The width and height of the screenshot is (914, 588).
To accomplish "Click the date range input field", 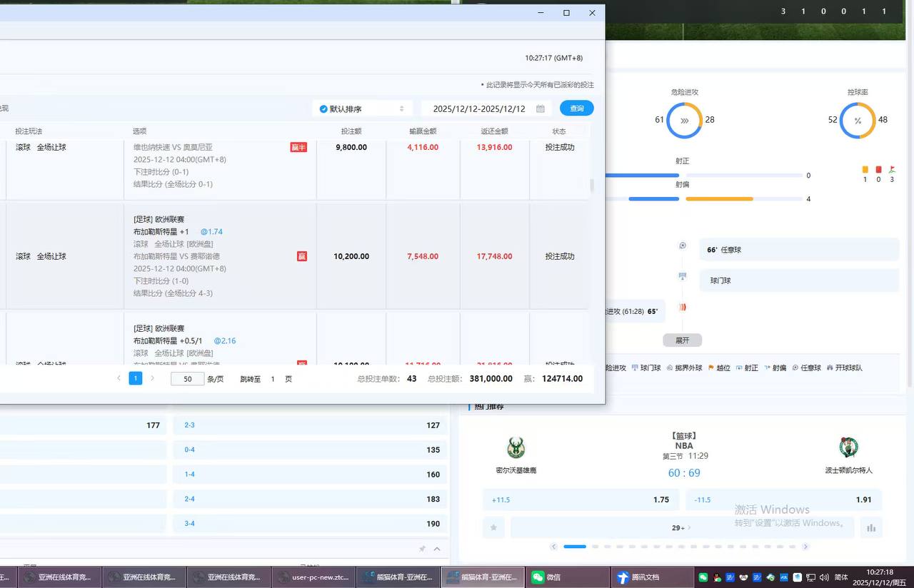I will pos(479,108).
